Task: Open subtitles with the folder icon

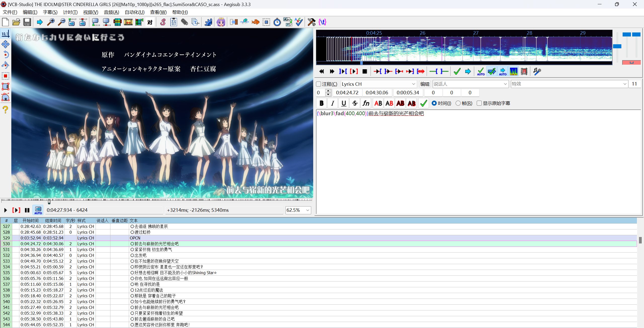Action: [x=16, y=22]
